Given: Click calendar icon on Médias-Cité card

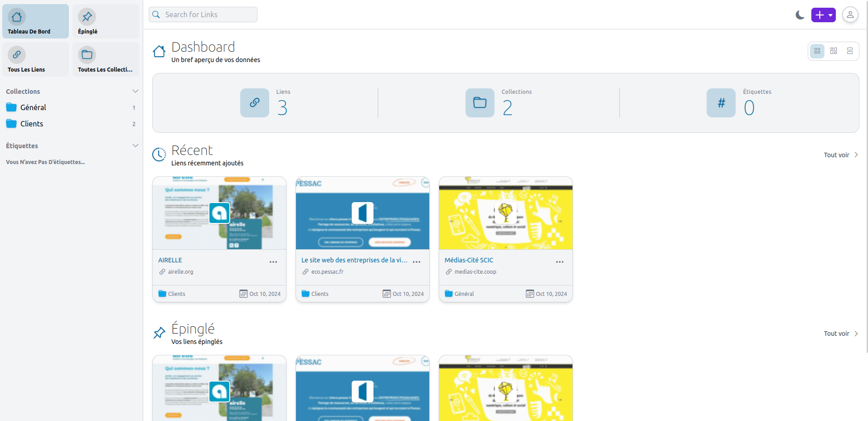Looking at the screenshot, I should (530, 294).
